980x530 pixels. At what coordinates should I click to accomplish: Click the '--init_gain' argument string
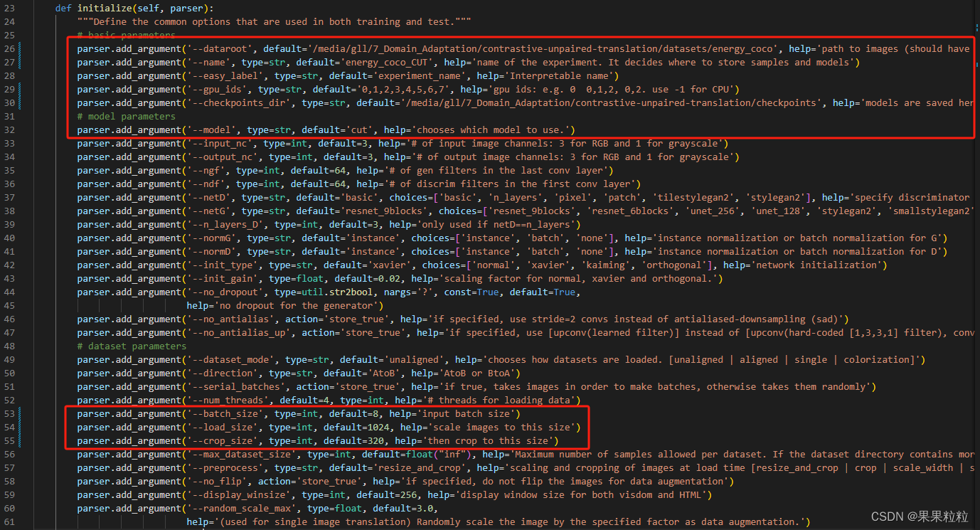click(x=223, y=279)
